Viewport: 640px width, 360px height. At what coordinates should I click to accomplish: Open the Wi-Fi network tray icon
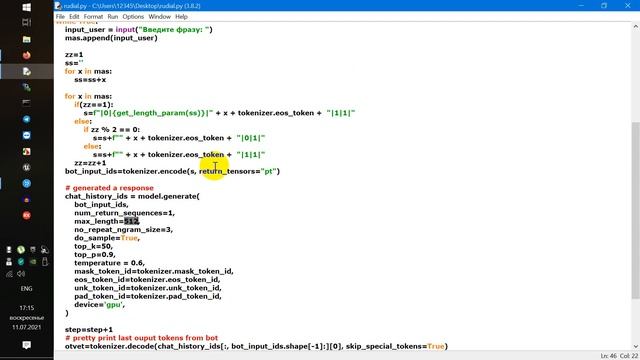click(x=9, y=274)
